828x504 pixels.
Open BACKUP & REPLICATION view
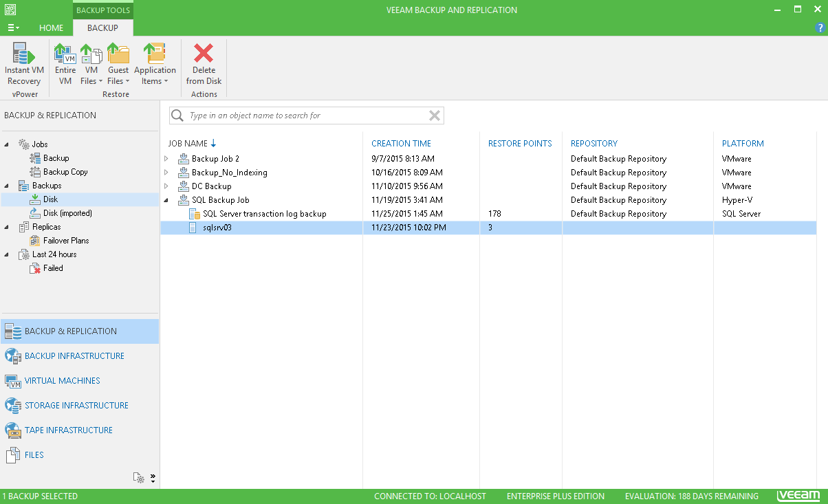click(x=80, y=331)
